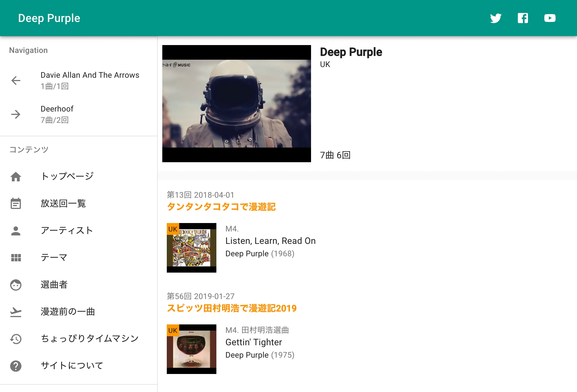Click the calendar icon beside 放送回一覧

click(16, 204)
